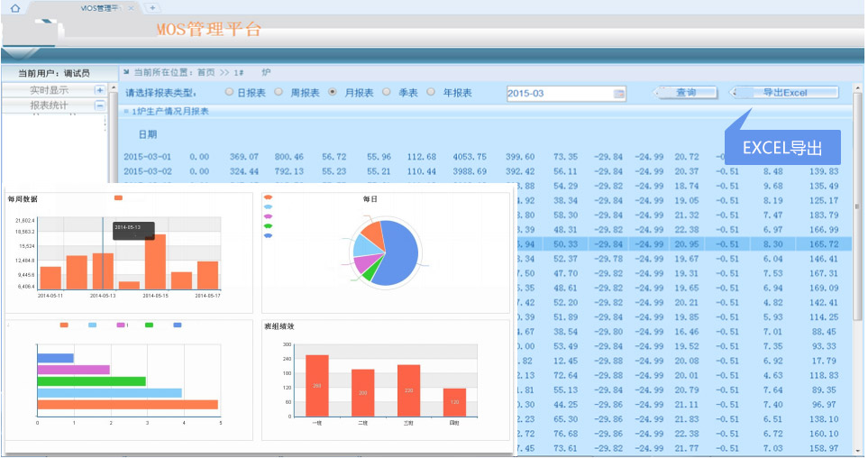The height and width of the screenshot is (458, 868).
Task: Select the 季表 radio button
Action: (x=387, y=92)
